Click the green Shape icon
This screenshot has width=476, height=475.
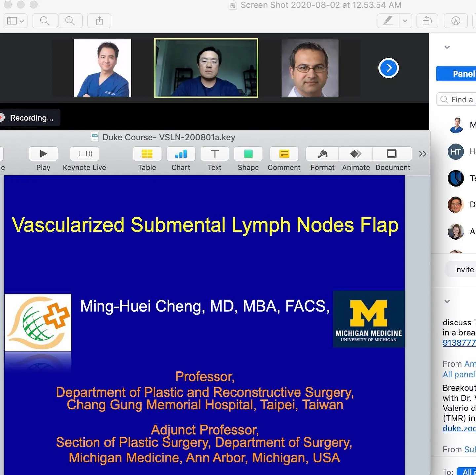(x=248, y=154)
